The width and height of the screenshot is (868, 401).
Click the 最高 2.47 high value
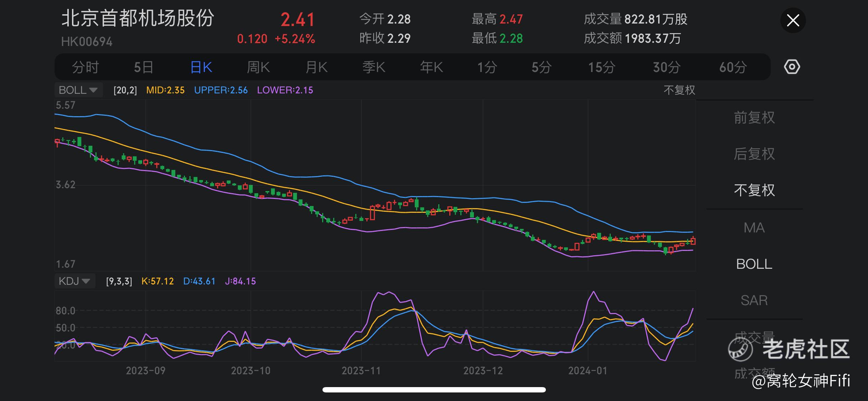[x=497, y=19]
